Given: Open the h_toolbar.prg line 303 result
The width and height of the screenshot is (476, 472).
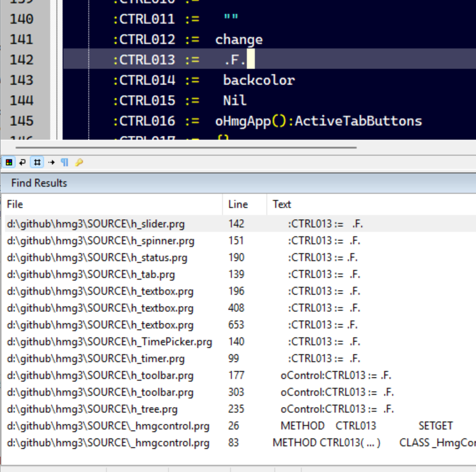Looking at the screenshot, I should [240, 392].
